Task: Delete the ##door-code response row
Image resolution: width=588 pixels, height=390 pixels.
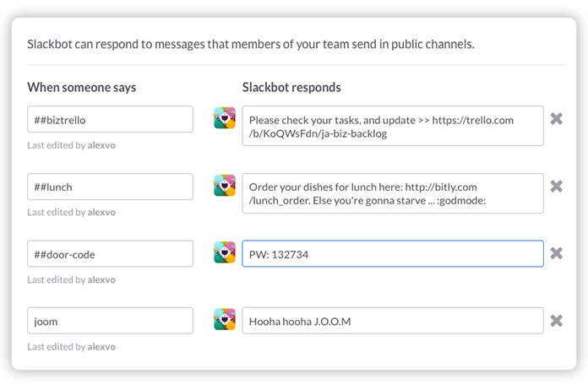Action: [556, 253]
